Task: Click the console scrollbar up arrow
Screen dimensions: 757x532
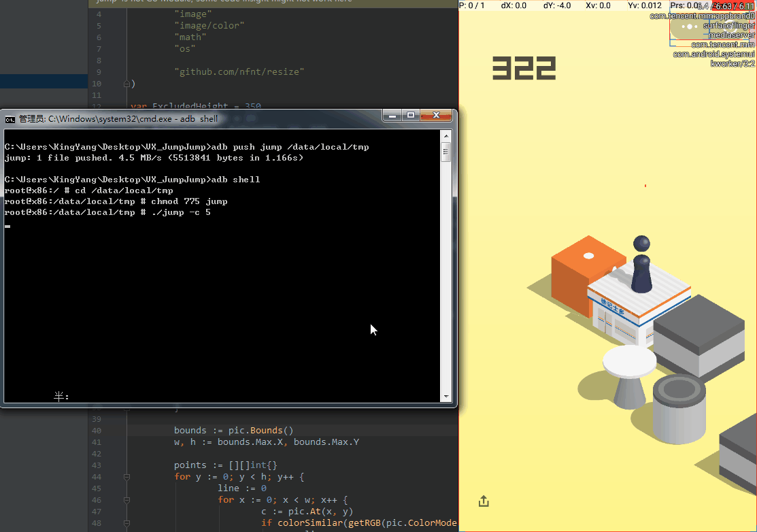Action: coord(446,135)
